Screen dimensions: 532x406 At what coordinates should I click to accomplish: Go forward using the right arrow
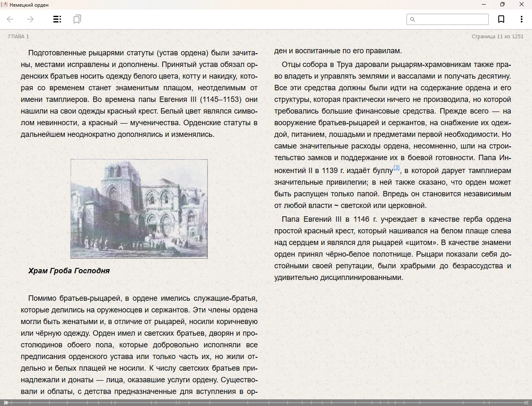pos(30,19)
